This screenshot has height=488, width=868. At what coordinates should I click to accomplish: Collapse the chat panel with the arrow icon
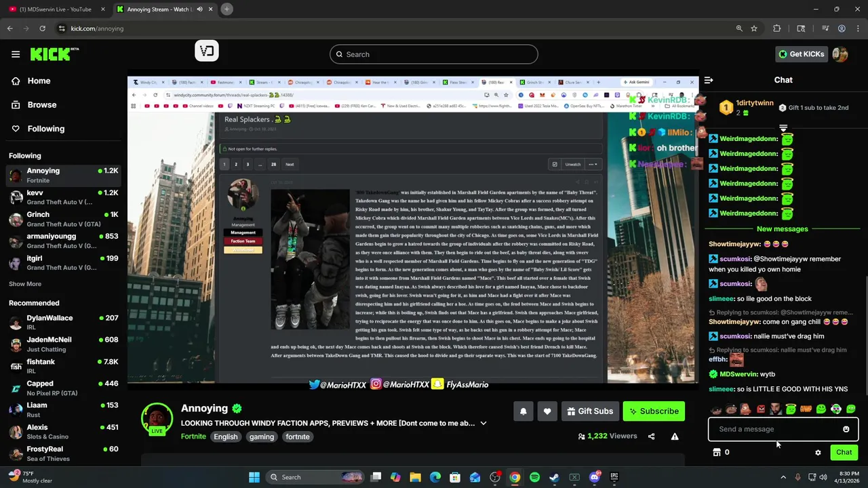point(709,80)
